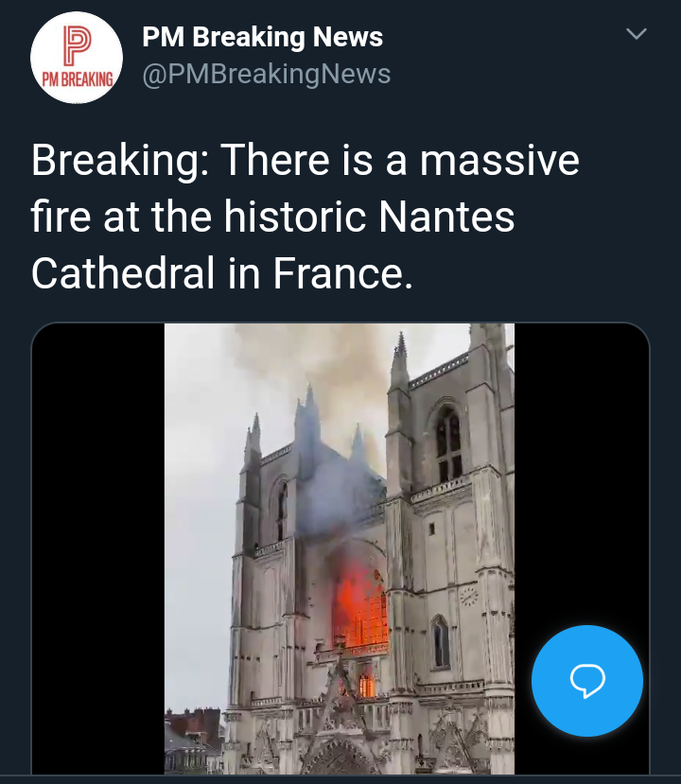Click the word France in the tweet
Screen dimensions: 681x784
coord(343,273)
